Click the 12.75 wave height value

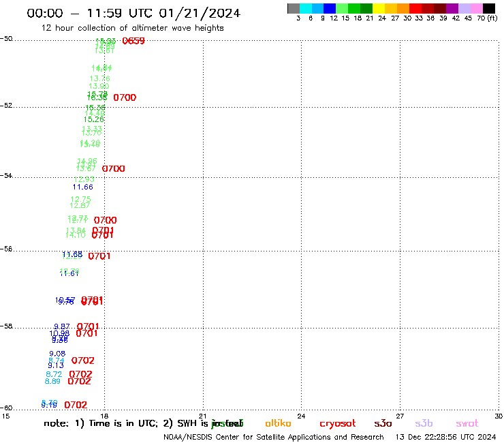click(x=80, y=200)
